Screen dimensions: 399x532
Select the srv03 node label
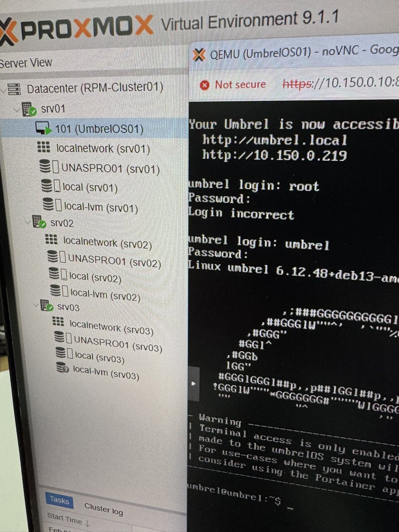(x=68, y=307)
